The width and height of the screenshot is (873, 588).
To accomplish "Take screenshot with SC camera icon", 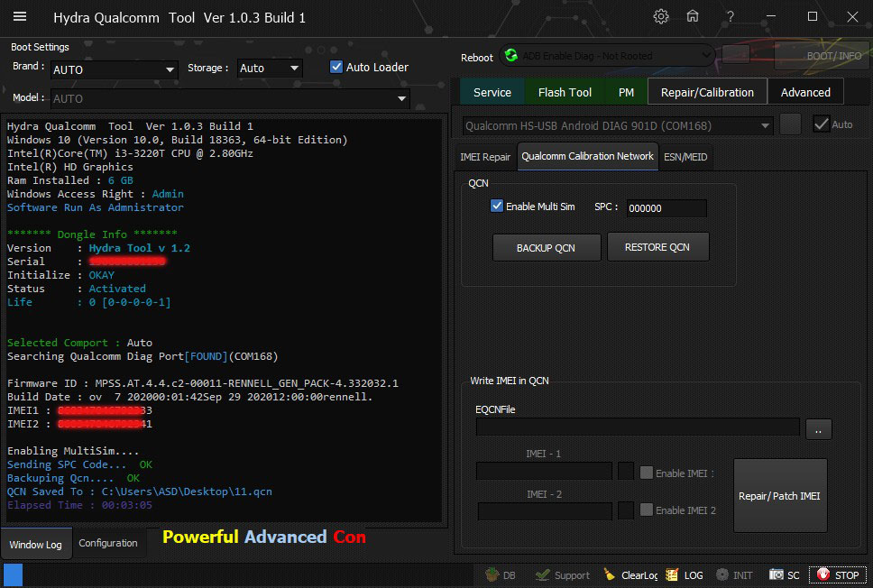I will click(785, 575).
